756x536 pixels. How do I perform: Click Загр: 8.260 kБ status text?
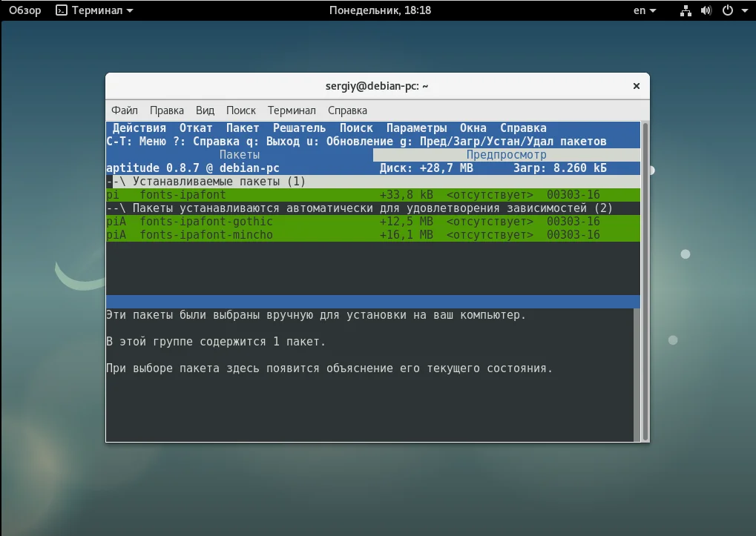coord(560,168)
